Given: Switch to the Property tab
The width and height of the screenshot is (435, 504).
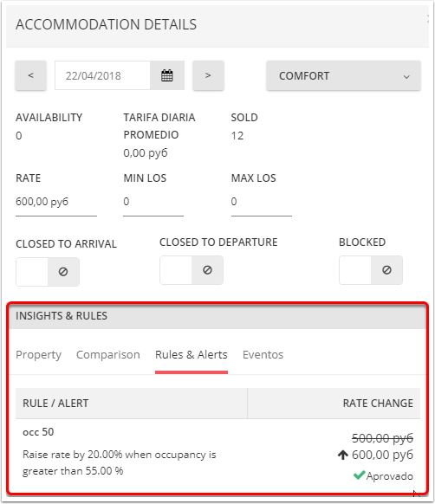Looking at the screenshot, I should click(x=39, y=355).
